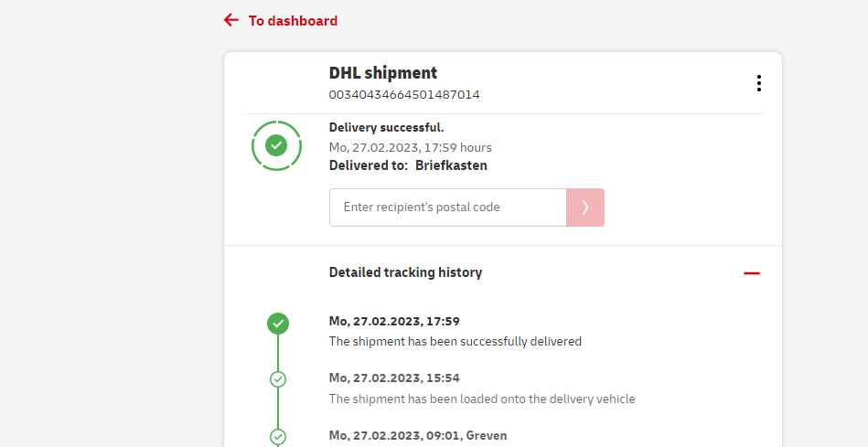The width and height of the screenshot is (868, 447).
Task: Select the 15:54 timeline checkmark marker
Action: tap(278, 379)
